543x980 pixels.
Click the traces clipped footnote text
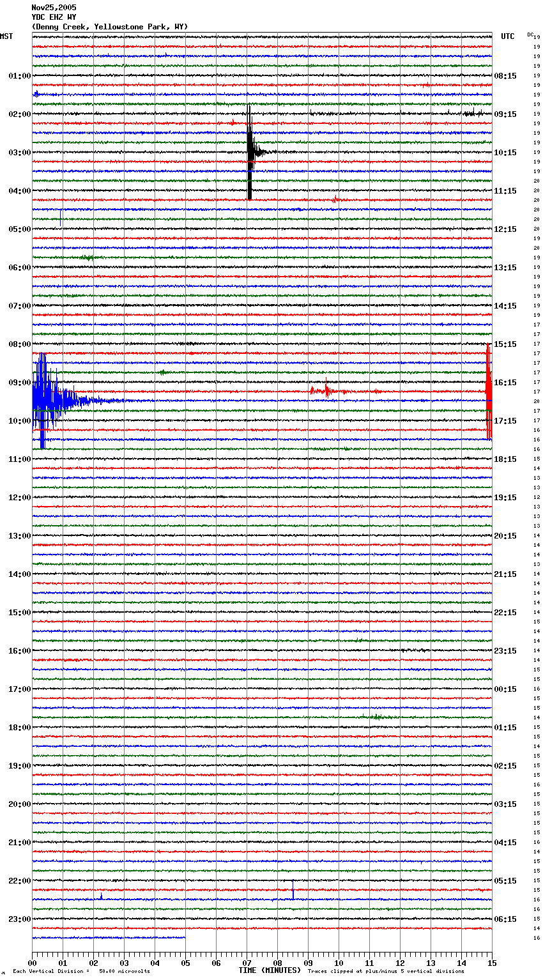pyautogui.click(x=386, y=972)
